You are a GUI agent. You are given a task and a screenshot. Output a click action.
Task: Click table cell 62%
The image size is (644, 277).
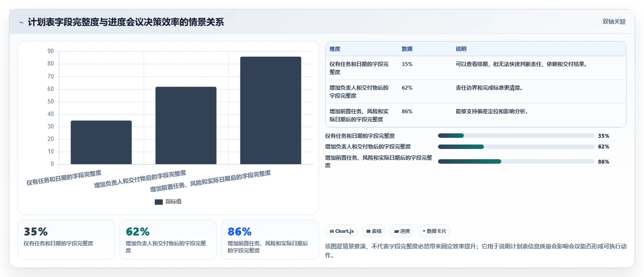(x=407, y=88)
